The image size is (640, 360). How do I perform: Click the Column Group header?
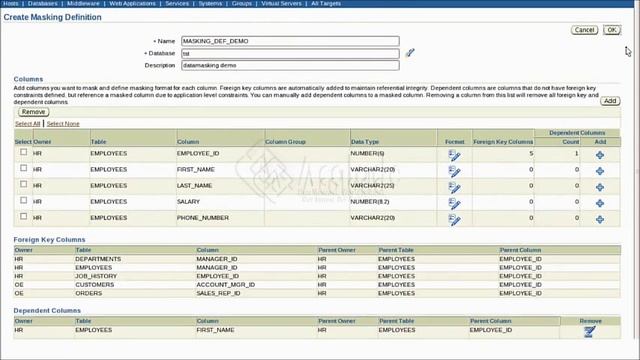pos(285,142)
